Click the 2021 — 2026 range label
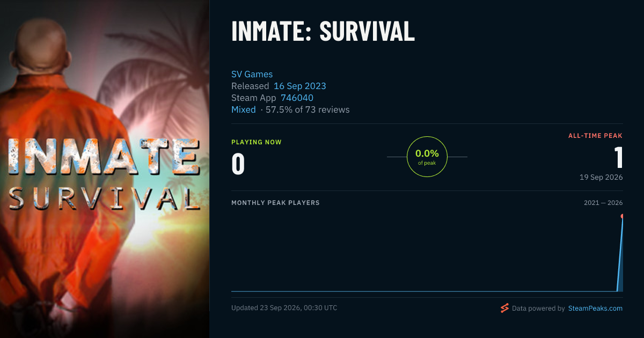 603,203
